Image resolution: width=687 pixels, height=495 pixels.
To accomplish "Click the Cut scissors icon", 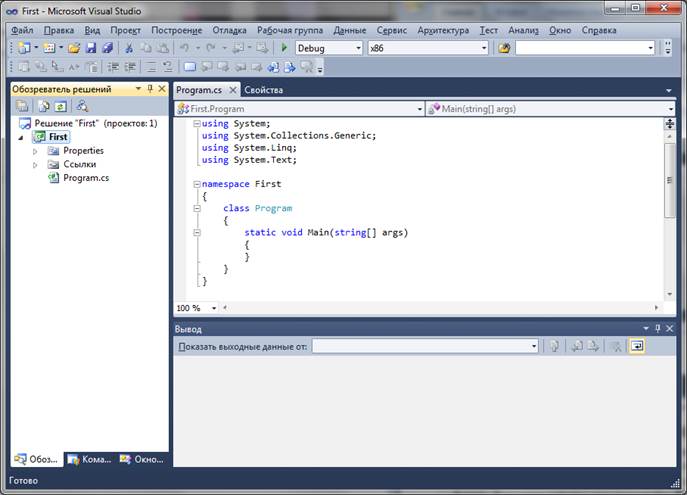I will point(129,48).
